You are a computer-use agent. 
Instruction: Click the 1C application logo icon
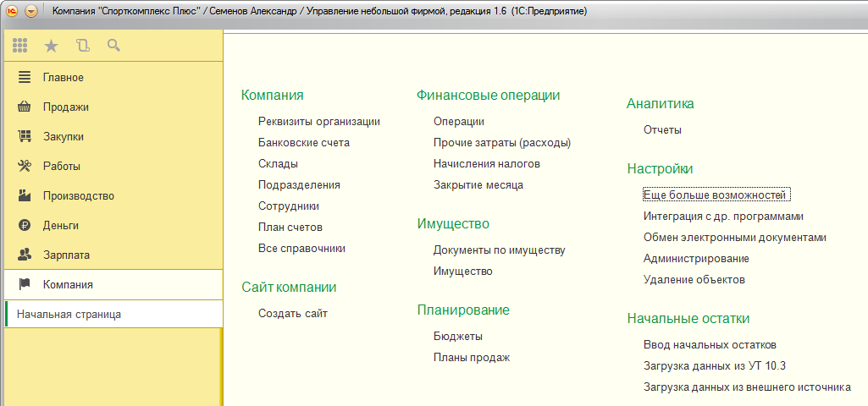[13, 11]
